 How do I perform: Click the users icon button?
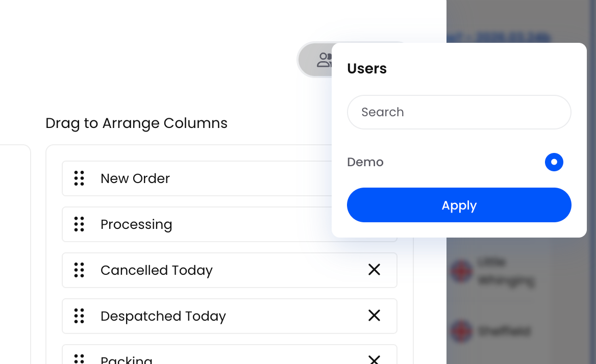click(x=324, y=60)
